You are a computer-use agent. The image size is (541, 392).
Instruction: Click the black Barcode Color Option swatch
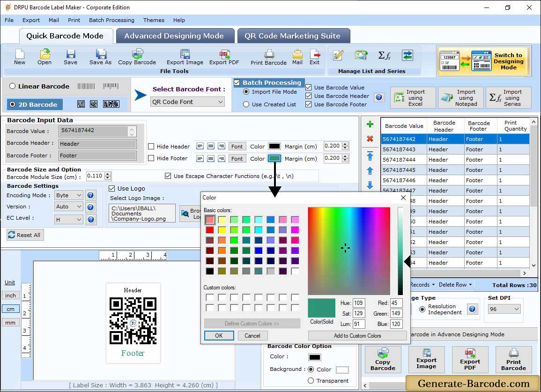[x=314, y=357]
